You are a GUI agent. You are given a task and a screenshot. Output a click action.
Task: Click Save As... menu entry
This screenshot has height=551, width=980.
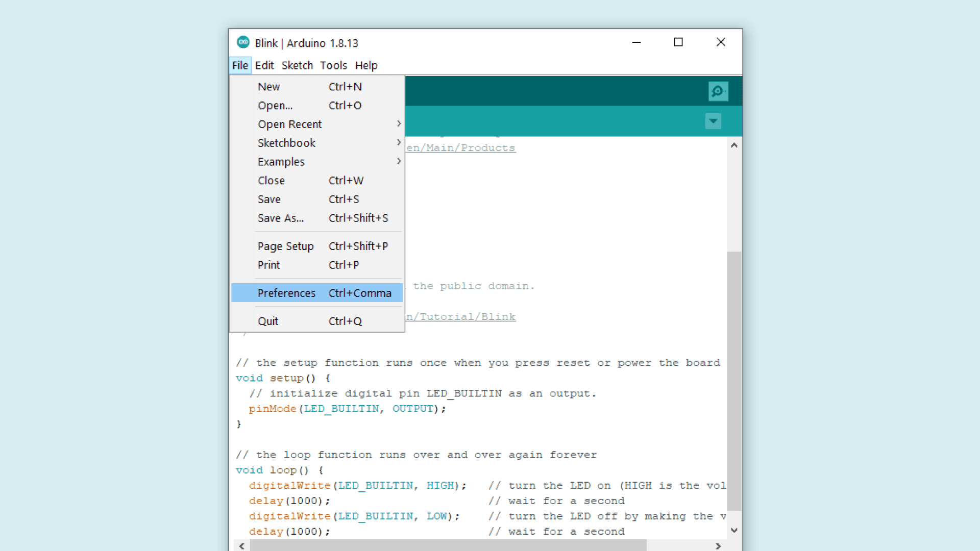point(281,218)
